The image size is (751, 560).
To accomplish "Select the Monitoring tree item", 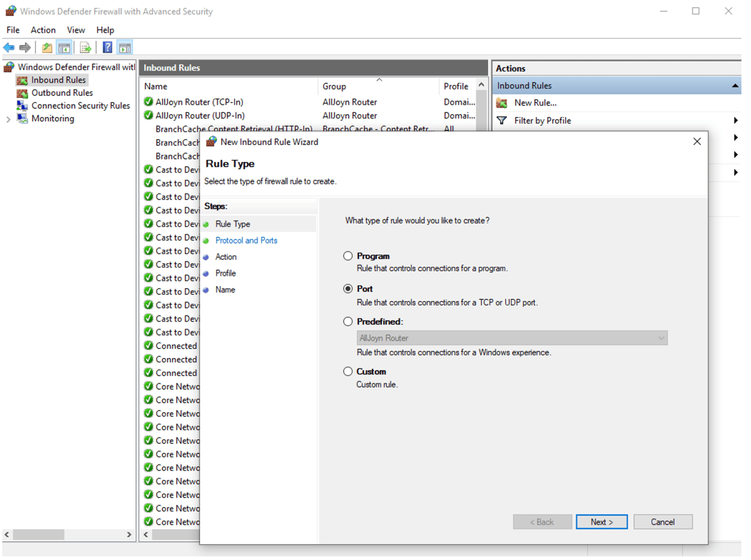I will (x=53, y=118).
